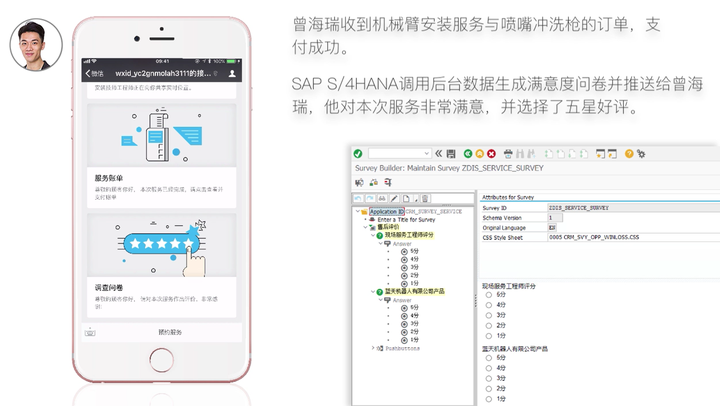
Task: Tap the 预约服务 menu at phone bottom
Action: click(x=170, y=332)
